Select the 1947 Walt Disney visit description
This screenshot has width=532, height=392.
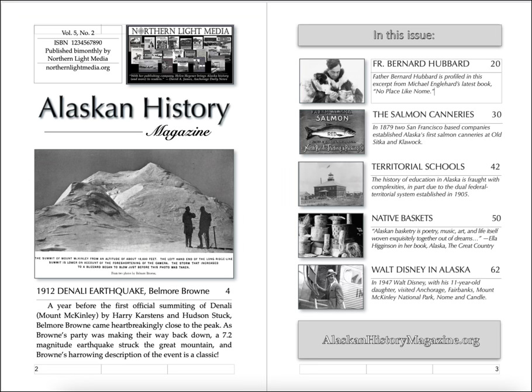433,290
